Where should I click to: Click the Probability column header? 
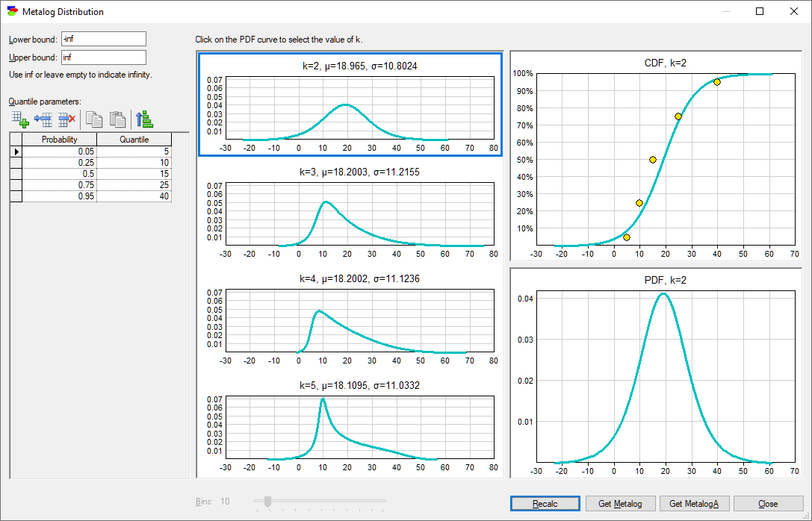pyautogui.click(x=60, y=139)
